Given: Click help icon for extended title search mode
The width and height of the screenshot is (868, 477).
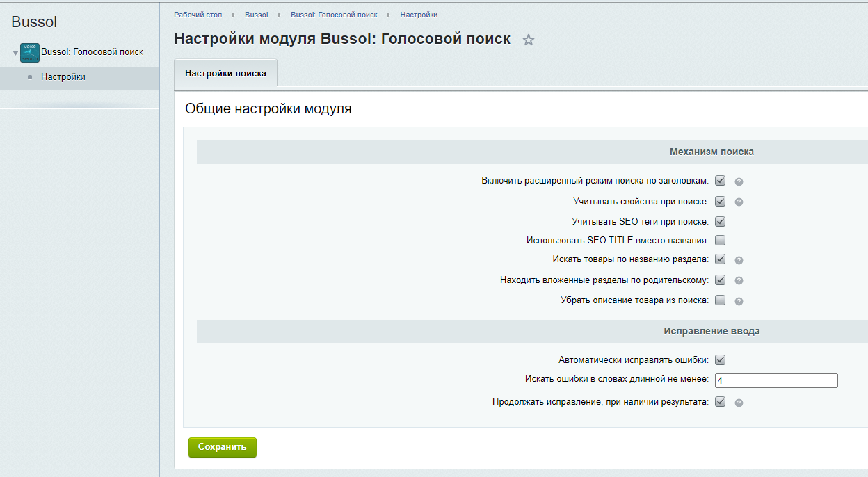Looking at the screenshot, I should click(739, 181).
